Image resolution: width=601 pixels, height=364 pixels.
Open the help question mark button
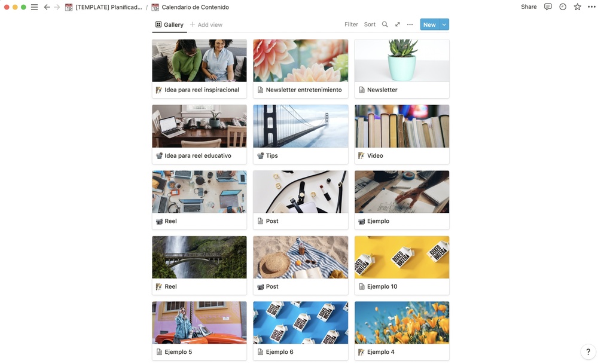[588, 351]
